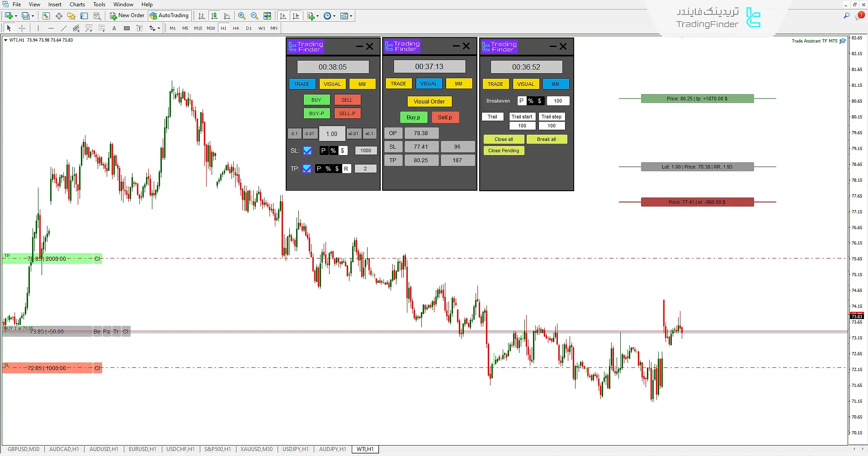Select the Crosshair tool
Image resolution: width=868 pixels, height=456 pixels.
pyautogui.click(x=22, y=28)
